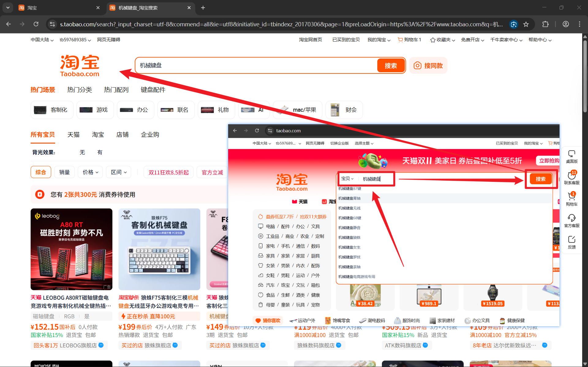Expand the 收藏夹 dropdown

(443, 40)
